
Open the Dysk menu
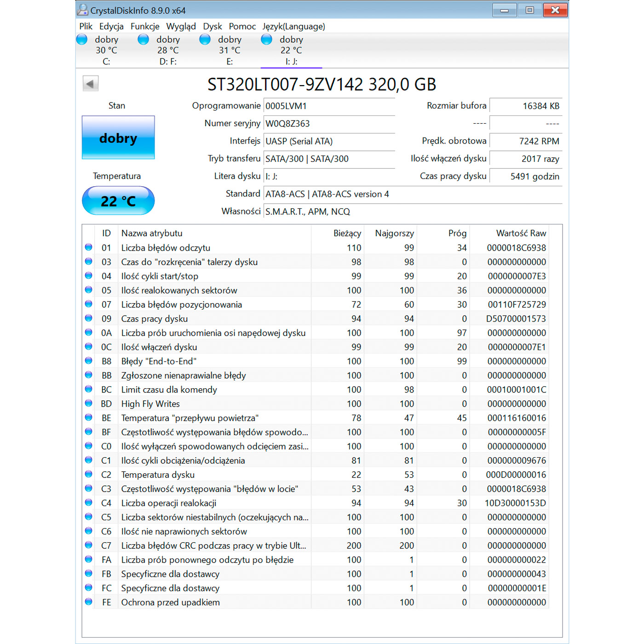pos(213,26)
